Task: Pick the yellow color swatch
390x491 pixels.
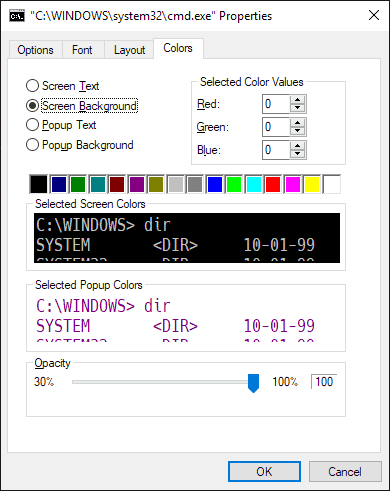Action: pos(312,184)
